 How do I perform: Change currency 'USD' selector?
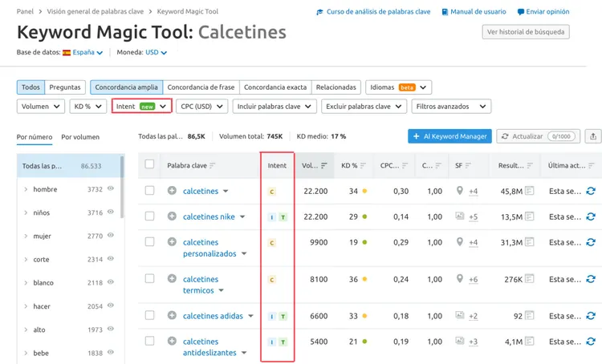156,52
